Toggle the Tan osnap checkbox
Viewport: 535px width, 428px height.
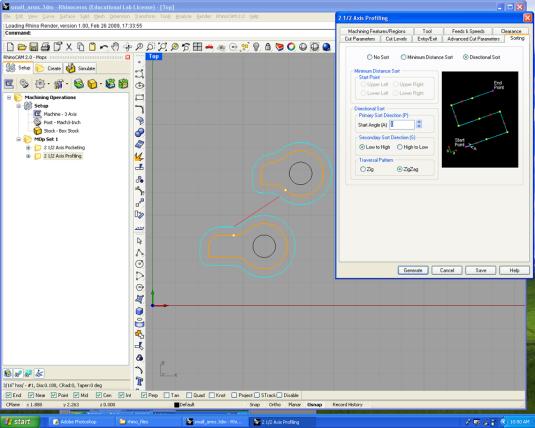coord(167,395)
